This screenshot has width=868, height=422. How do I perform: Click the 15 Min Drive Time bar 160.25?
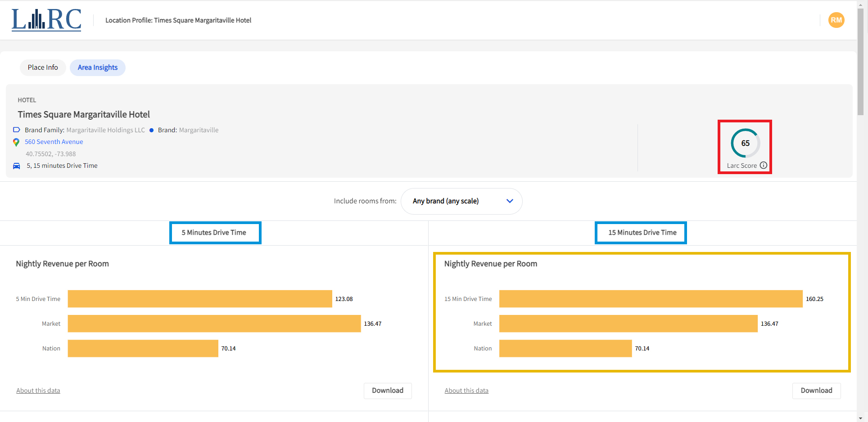[x=651, y=299]
